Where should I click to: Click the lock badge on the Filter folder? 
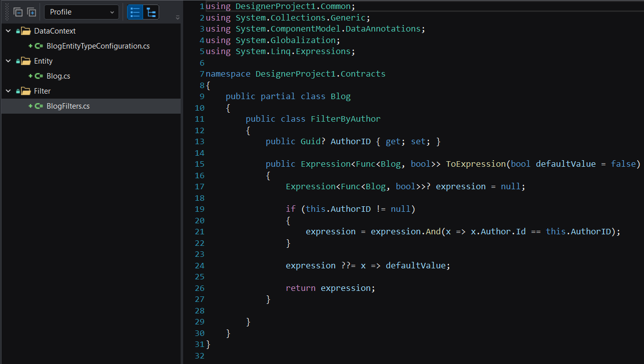[x=18, y=92]
